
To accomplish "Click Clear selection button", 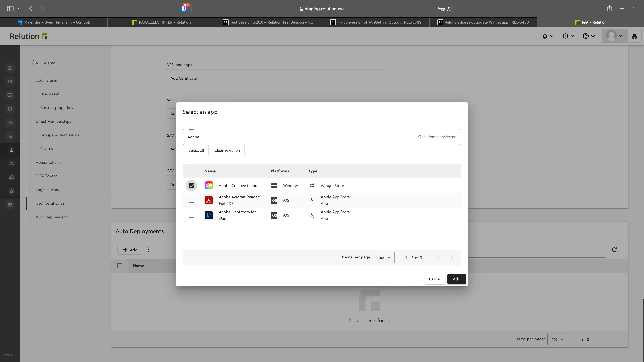I will (x=227, y=150).
